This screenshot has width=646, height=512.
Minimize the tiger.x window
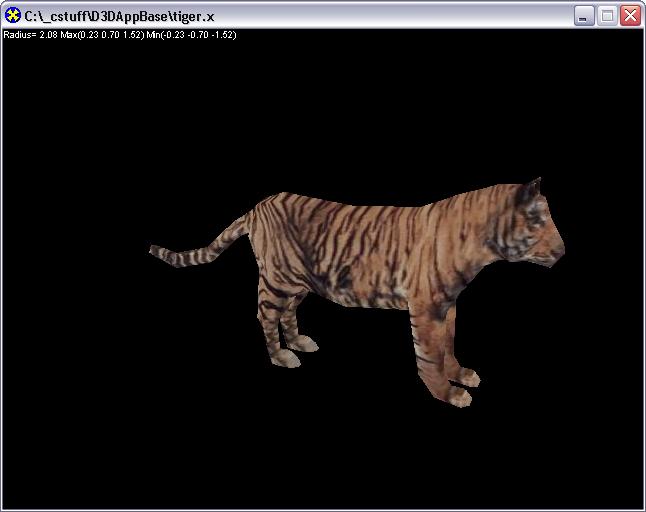(584, 16)
